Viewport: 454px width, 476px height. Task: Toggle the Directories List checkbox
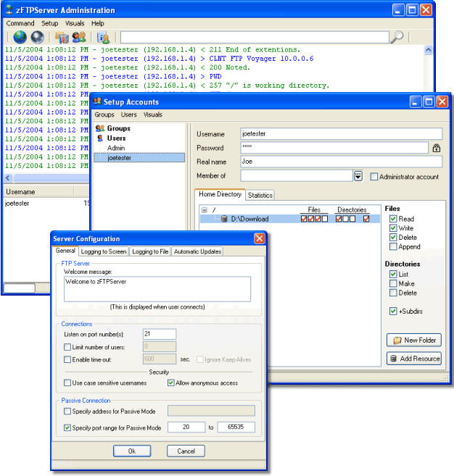[393, 274]
